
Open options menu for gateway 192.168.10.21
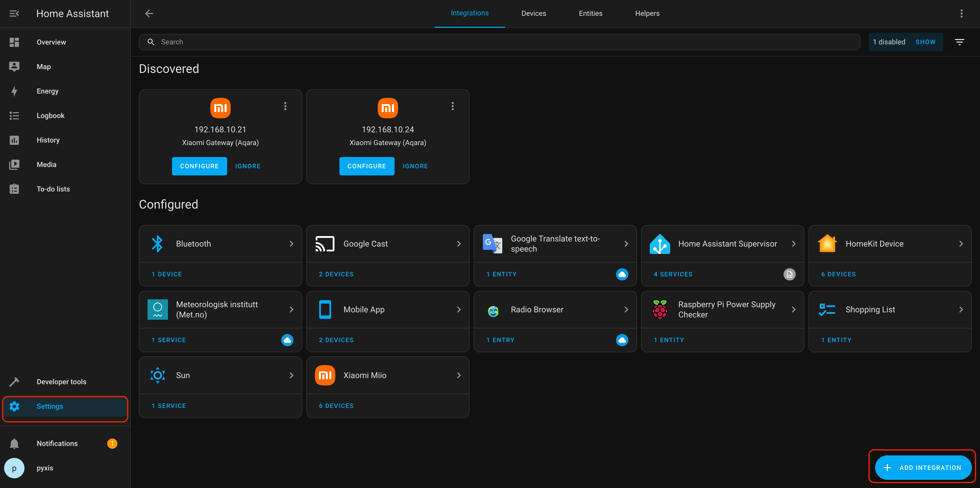point(285,106)
